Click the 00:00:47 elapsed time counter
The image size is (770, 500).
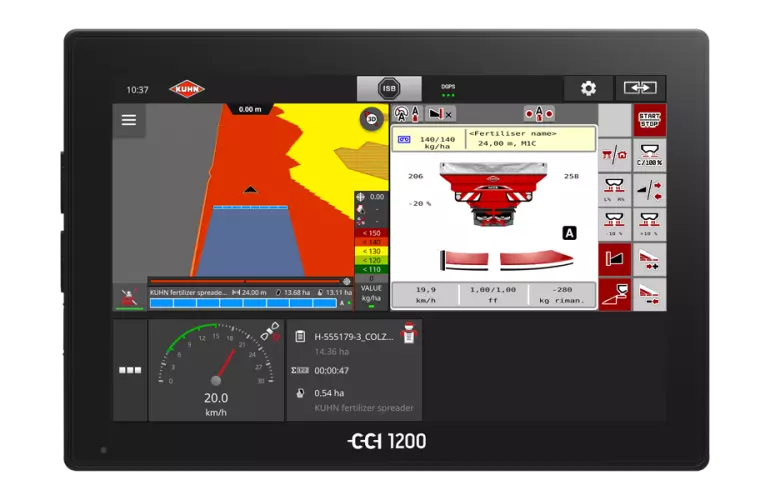[x=331, y=371]
